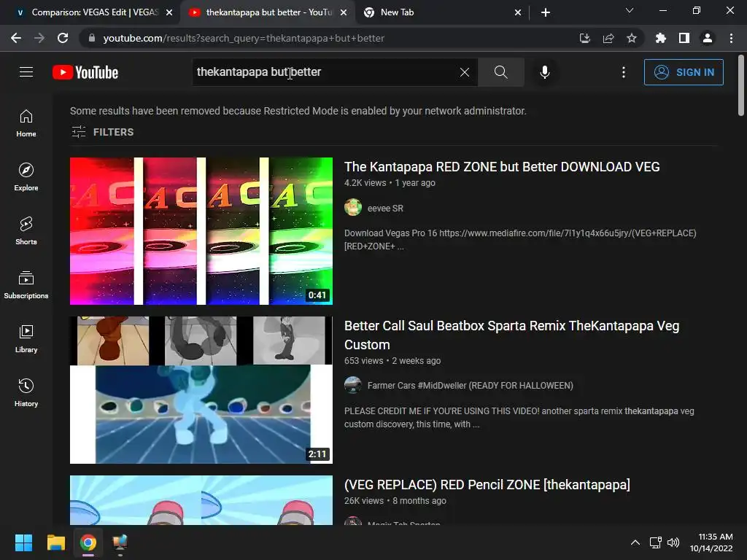Screen dimensions: 747x560
Task: Share this page via the share icon
Action: pos(608,38)
